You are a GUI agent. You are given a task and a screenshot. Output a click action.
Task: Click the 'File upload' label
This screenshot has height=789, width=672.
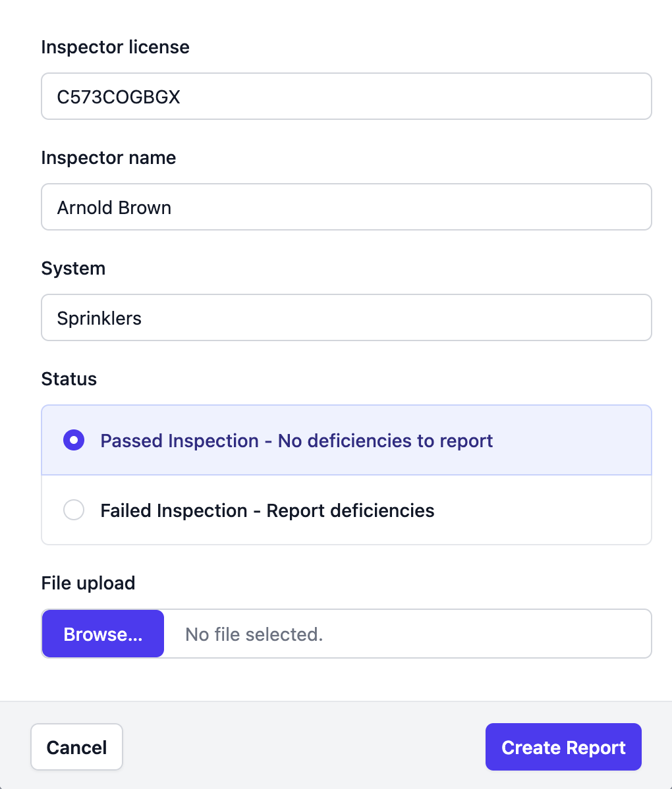pyautogui.click(x=88, y=584)
